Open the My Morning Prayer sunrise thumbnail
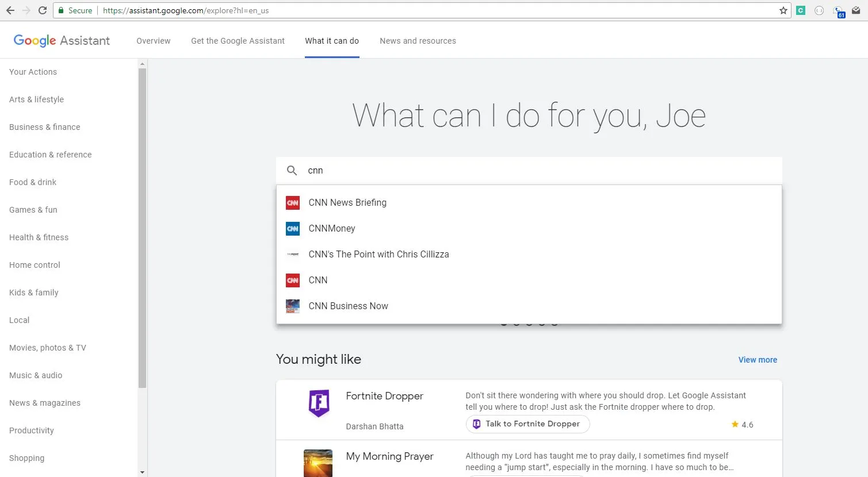 coord(318,463)
